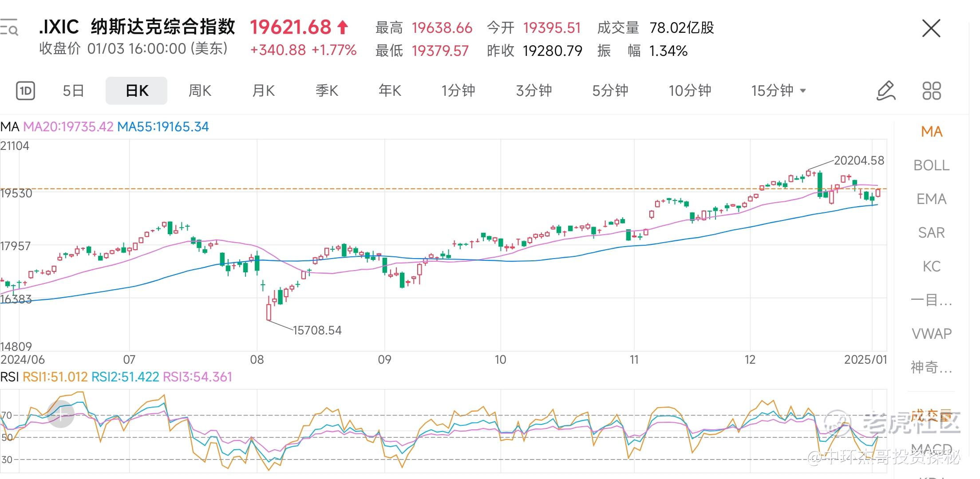Enable BOLL indicator overlay
The width and height of the screenshot is (980, 479).
pyautogui.click(x=932, y=165)
